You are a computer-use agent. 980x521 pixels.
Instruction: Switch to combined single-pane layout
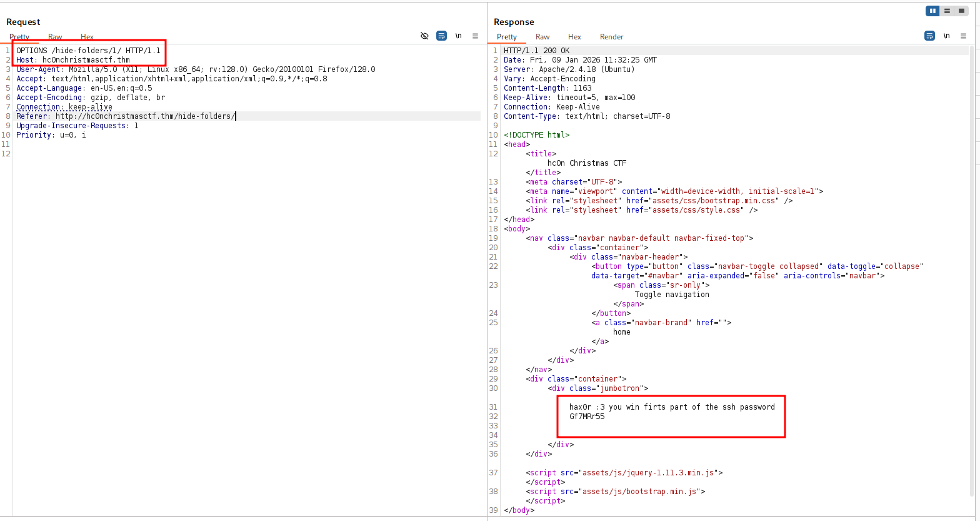click(x=961, y=11)
